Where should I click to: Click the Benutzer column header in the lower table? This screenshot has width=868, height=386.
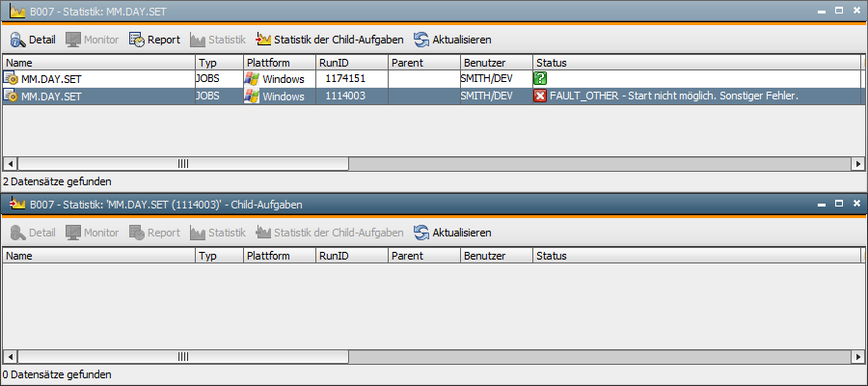pos(496,257)
